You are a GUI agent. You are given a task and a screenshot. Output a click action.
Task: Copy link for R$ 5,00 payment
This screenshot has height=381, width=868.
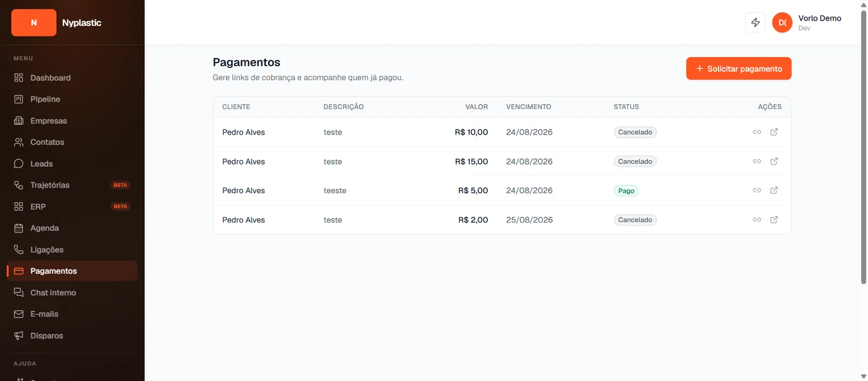[757, 190]
